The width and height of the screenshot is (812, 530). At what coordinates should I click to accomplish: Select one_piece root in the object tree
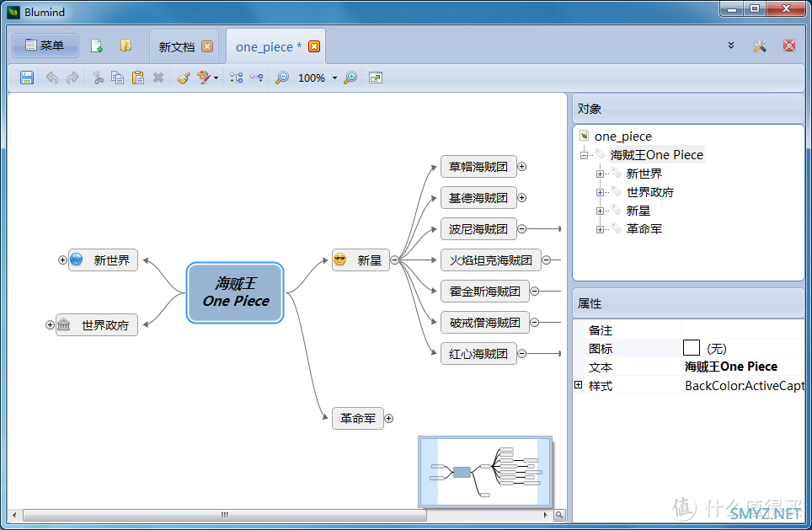[623, 137]
